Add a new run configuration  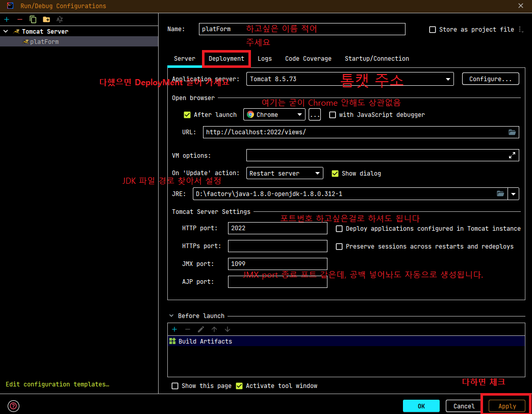click(x=7, y=19)
